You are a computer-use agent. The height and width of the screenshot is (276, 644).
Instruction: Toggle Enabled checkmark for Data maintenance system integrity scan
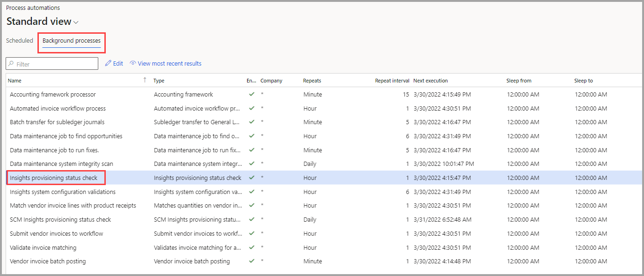(252, 164)
